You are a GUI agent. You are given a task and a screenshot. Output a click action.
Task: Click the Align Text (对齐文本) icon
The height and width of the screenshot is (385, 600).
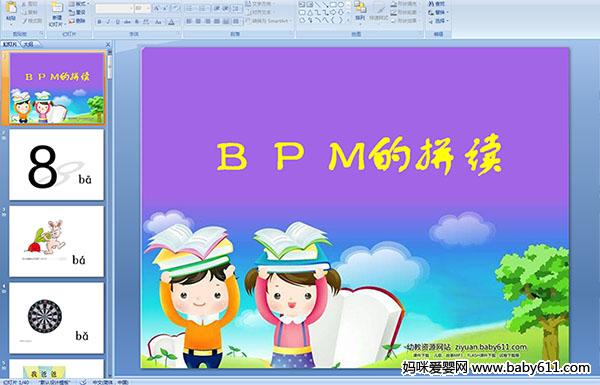click(248, 12)
